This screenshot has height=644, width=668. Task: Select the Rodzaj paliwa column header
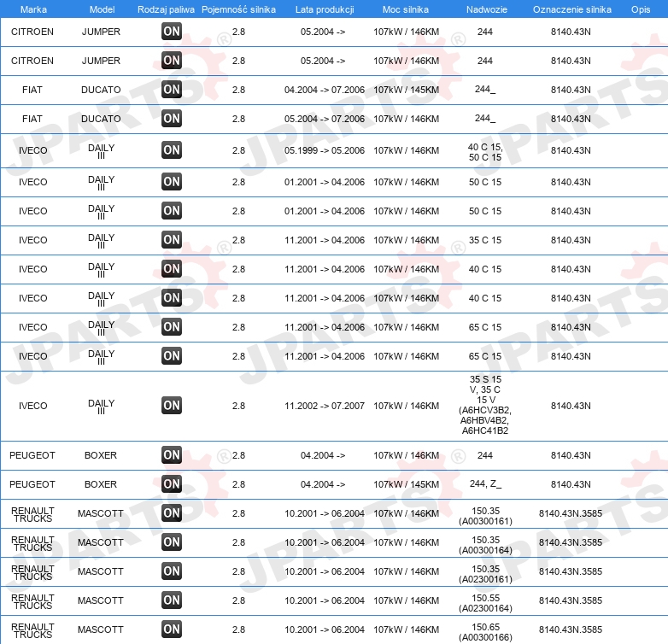[166, 9]
